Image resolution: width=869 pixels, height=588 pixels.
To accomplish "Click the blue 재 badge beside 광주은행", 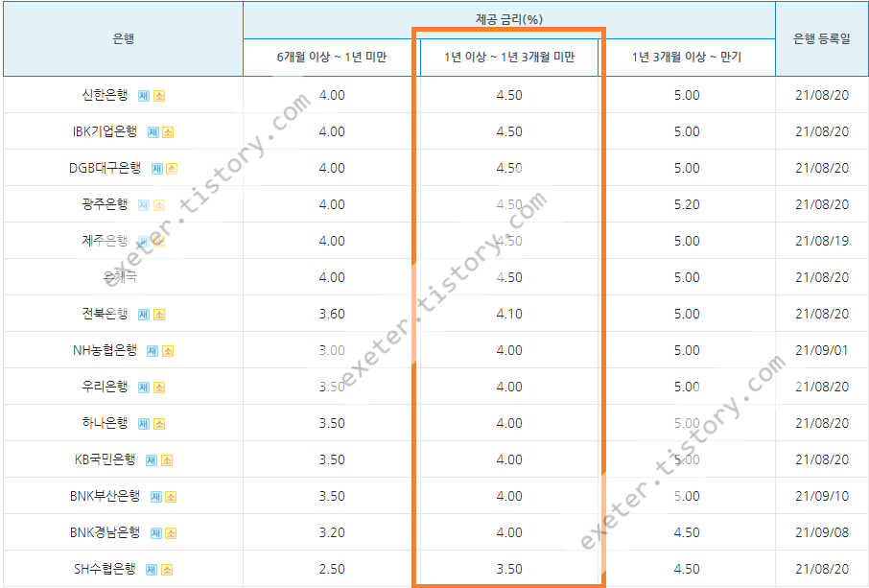I will pyautogui.click(x=144, y=205).
